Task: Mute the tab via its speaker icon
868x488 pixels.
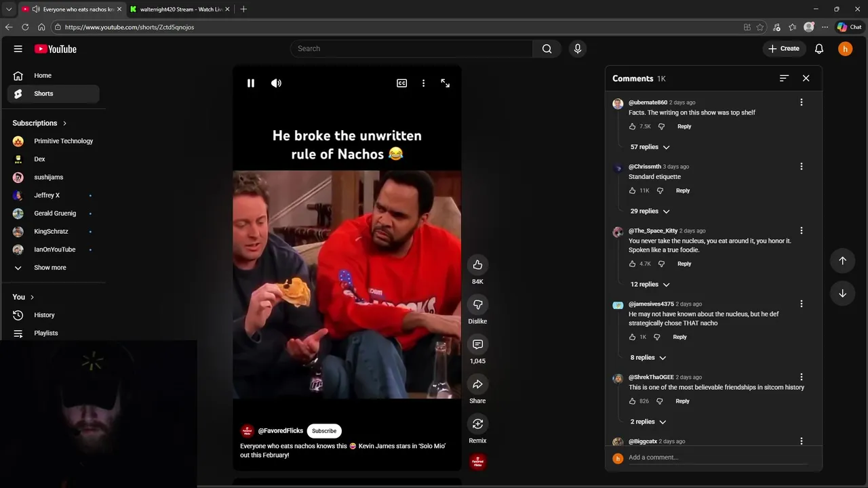Action: click(x=35, y=9)
